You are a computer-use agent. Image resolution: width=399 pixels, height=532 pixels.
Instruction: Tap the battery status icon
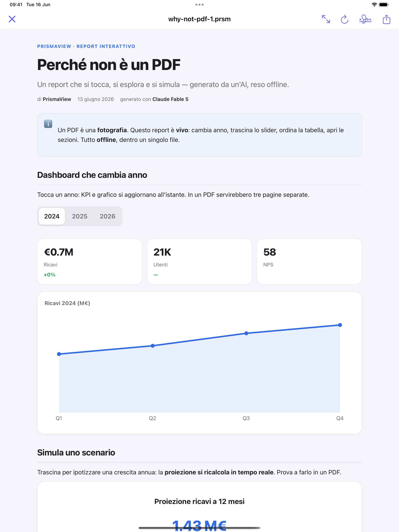[384, 5]
